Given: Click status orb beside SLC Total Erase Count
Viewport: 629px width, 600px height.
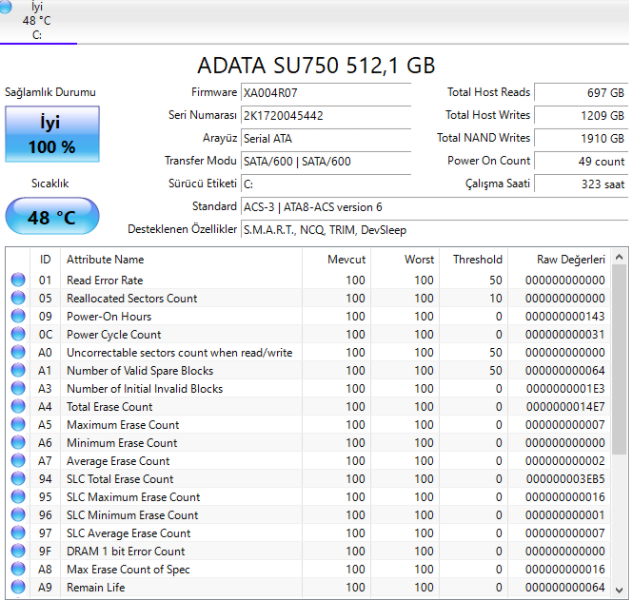Looking at the screenshot, I should [x=17, y=479].
